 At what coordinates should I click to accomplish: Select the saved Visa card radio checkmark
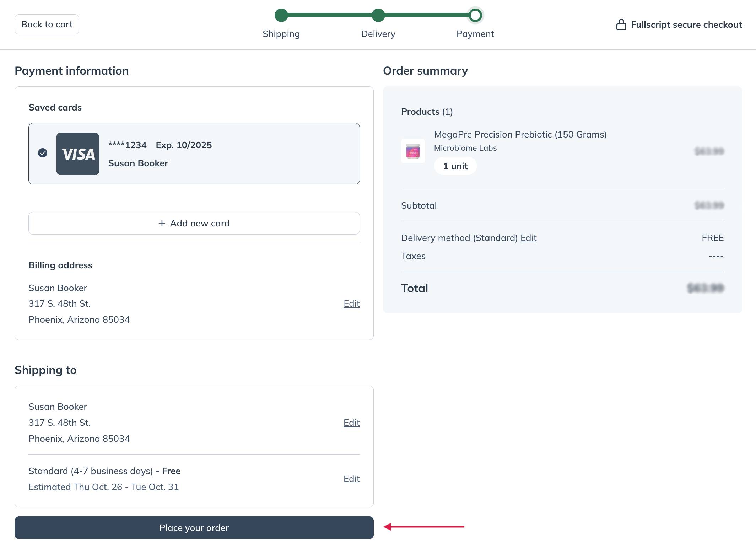[x=43, y=153]
